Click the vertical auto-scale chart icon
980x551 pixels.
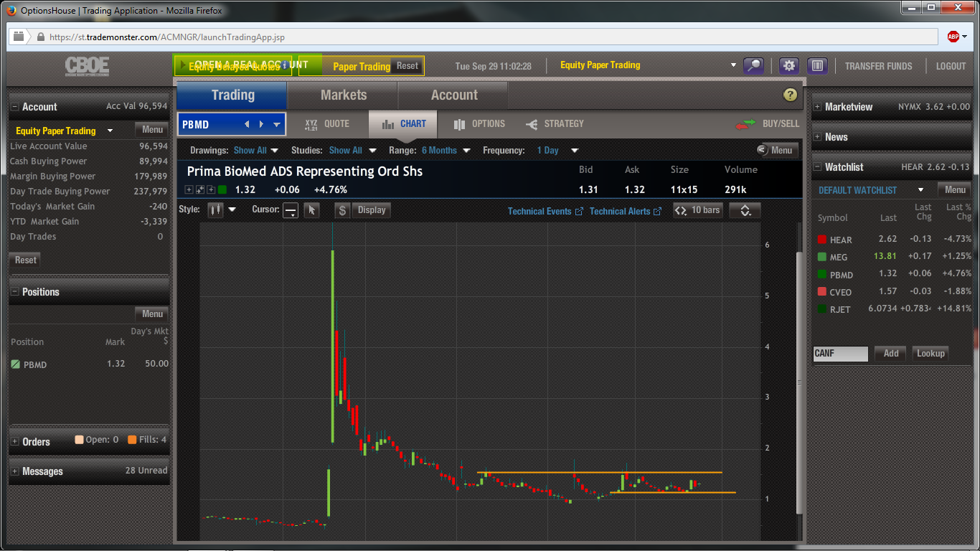[745, 210]
